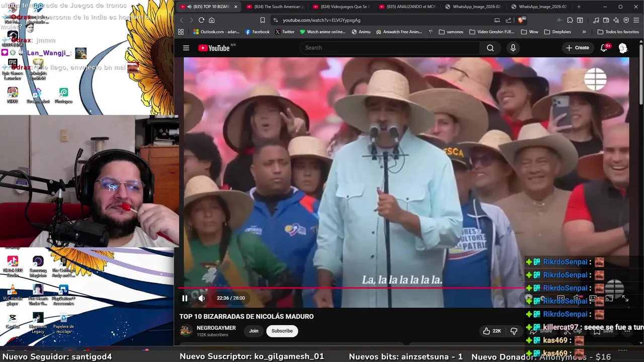Image resolution: width=644 pixels, height=362 pixels.
Task: Open the Facebook bookmark
Action: (x=257, y=32)
